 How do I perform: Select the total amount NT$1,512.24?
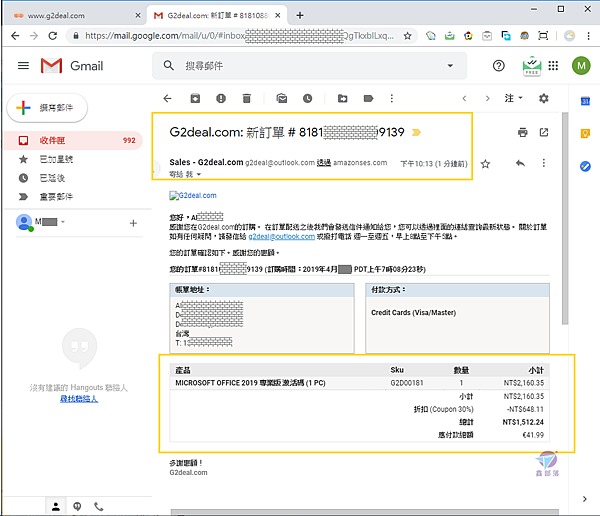tap(523, 422)
